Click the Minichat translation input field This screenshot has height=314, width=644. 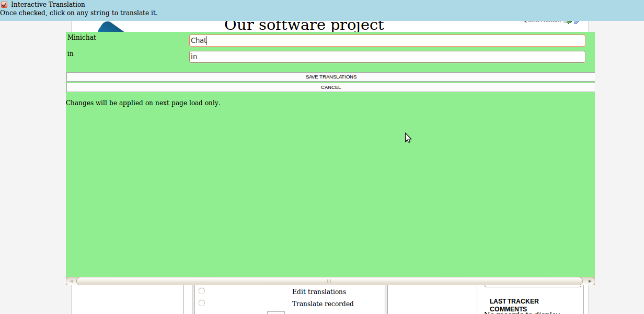pyautogui.click(x=387, y=40)
